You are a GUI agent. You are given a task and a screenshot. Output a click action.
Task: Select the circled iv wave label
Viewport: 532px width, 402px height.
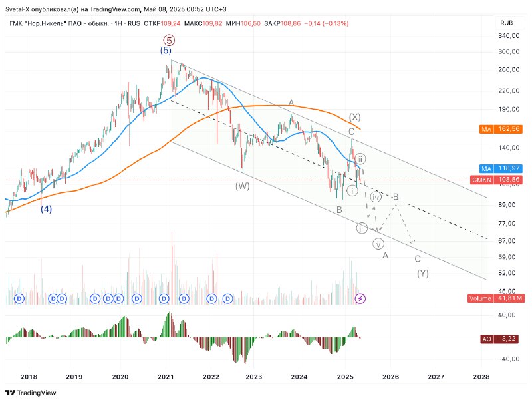coord(375,197)
